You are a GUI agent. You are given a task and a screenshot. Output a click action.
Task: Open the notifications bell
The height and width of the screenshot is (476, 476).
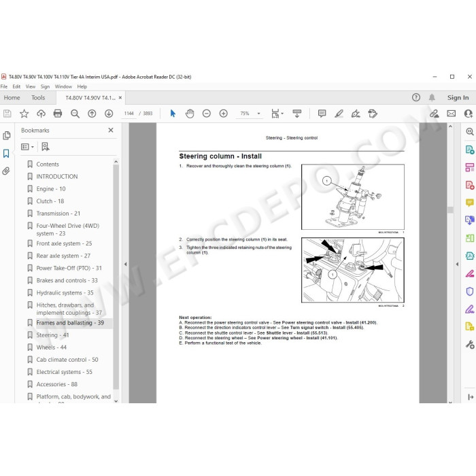[432, 97]
